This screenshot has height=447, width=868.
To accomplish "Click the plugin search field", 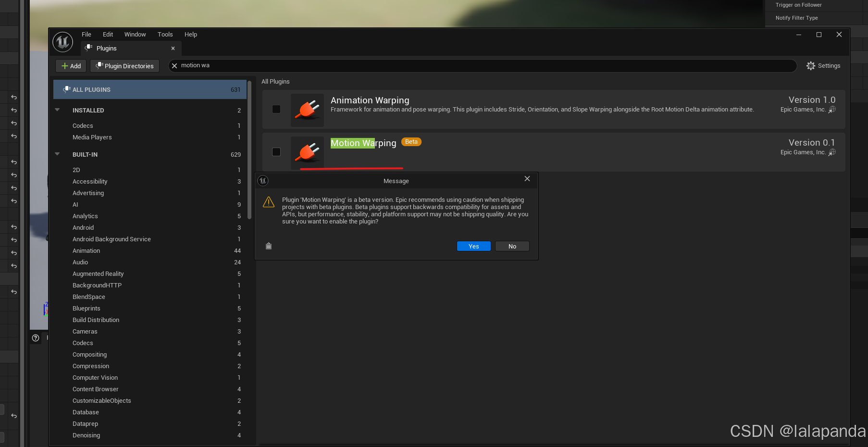I will 483,66.
